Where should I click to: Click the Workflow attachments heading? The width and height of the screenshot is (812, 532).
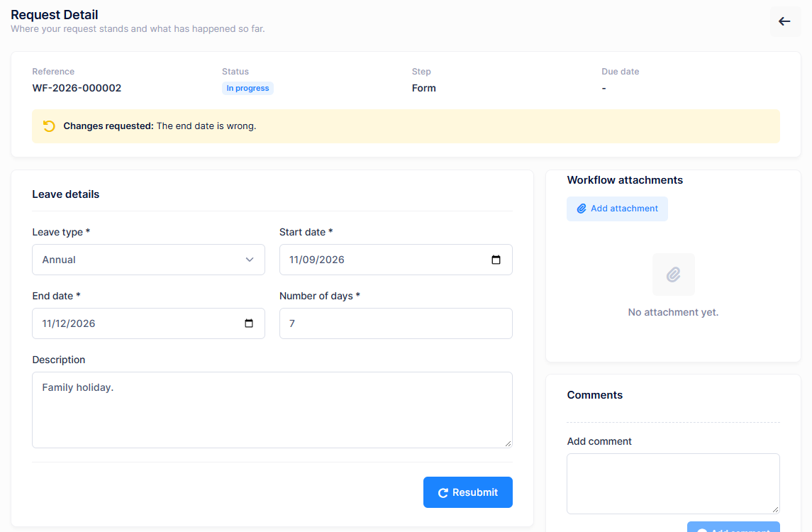point(625,179)
